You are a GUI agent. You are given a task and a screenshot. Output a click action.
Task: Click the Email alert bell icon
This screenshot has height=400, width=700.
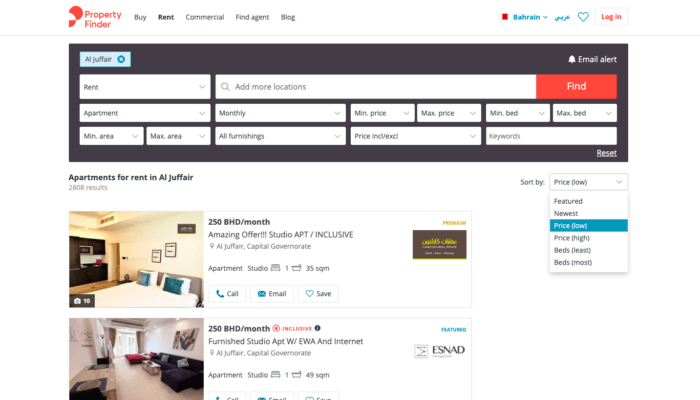pos(571,59)
